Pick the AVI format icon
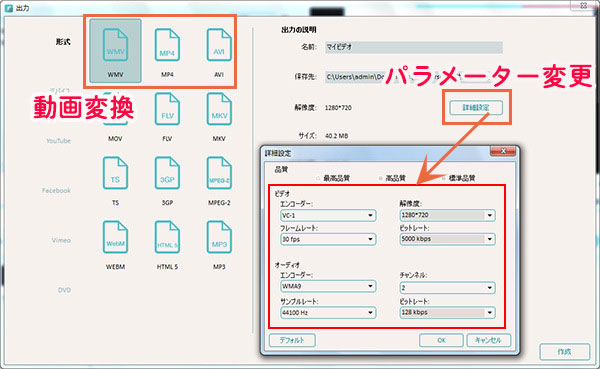600x369 pixels. coord(219,46)
